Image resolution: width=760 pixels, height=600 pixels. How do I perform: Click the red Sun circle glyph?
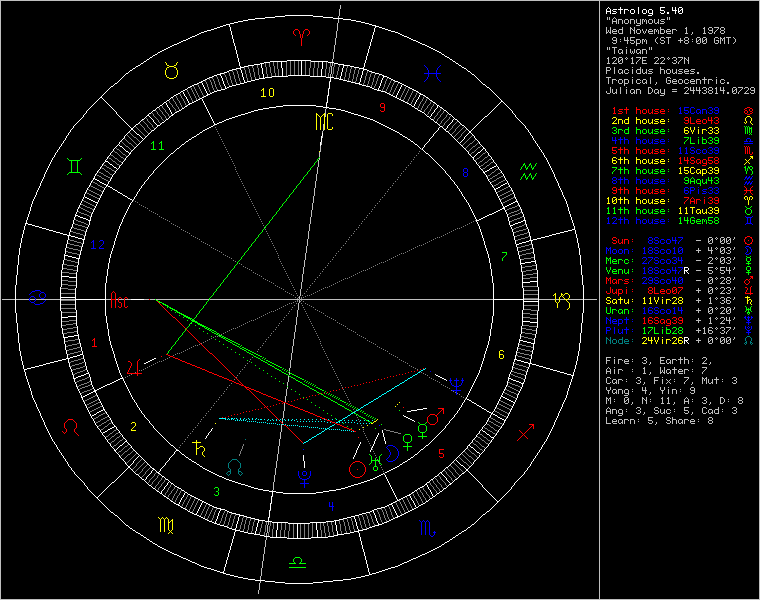(x=356, y=468)
